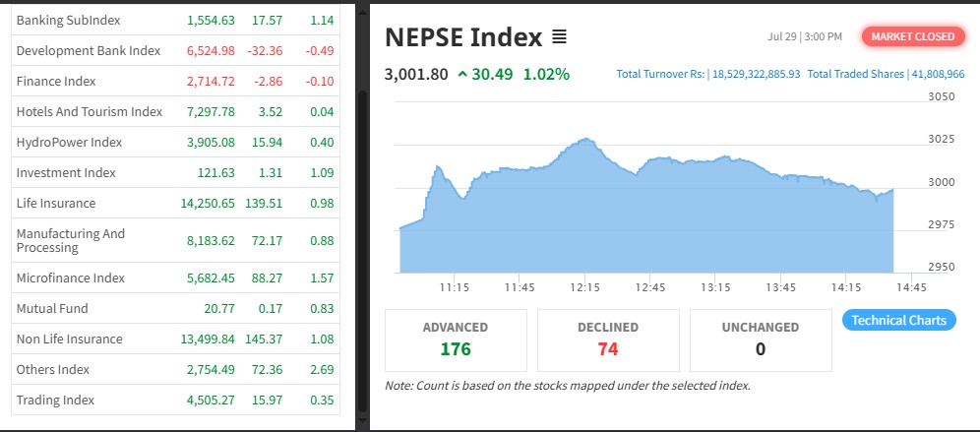Click the Unchanged stocks count box
Image resolution: width=980 pixels, height=432 pixels.
tap(760, 339)
